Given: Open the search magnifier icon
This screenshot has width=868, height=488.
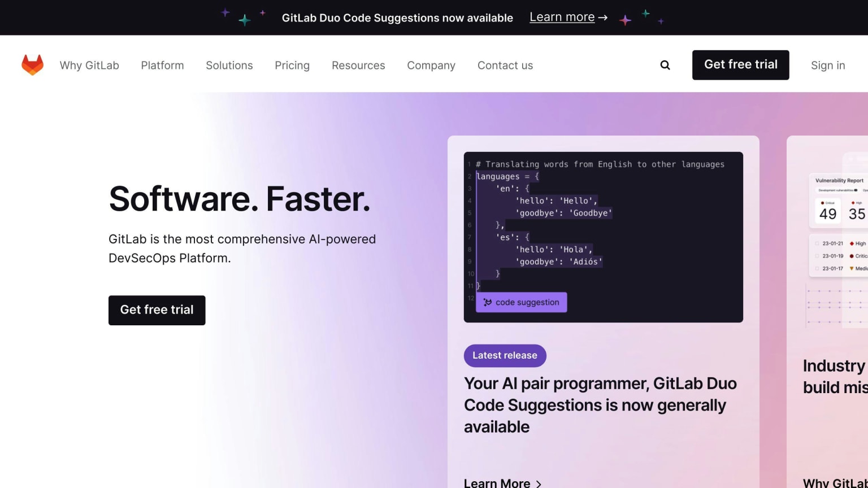Looking at the screenshot, I should [665, 65].
